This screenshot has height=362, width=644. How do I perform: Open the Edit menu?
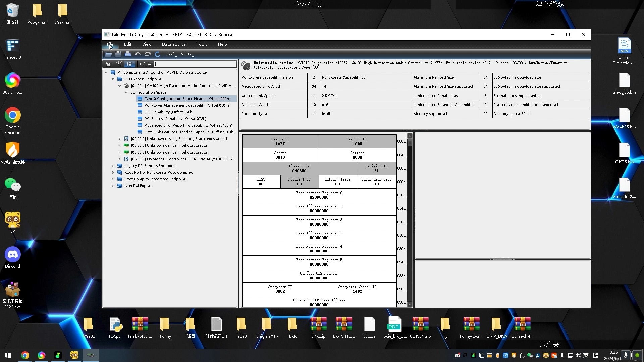128,44
